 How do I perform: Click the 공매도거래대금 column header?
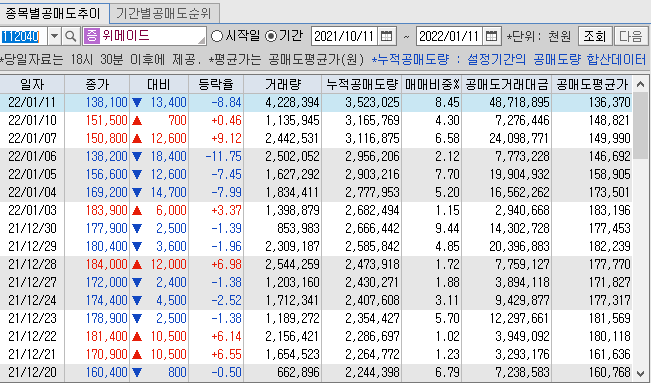point(507,84)
